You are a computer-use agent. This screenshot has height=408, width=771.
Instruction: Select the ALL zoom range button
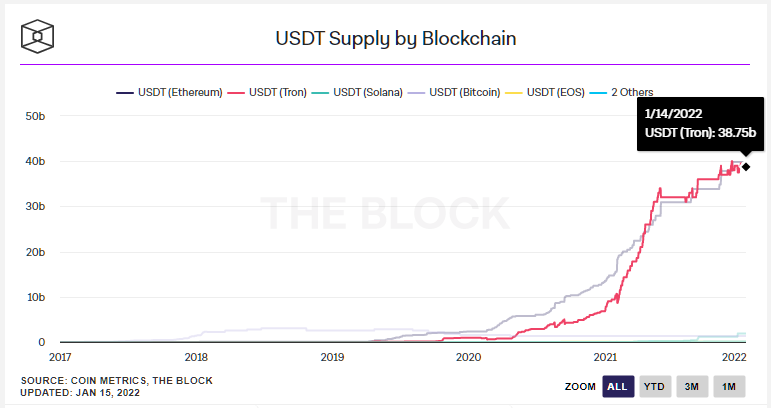pos(617,387)
